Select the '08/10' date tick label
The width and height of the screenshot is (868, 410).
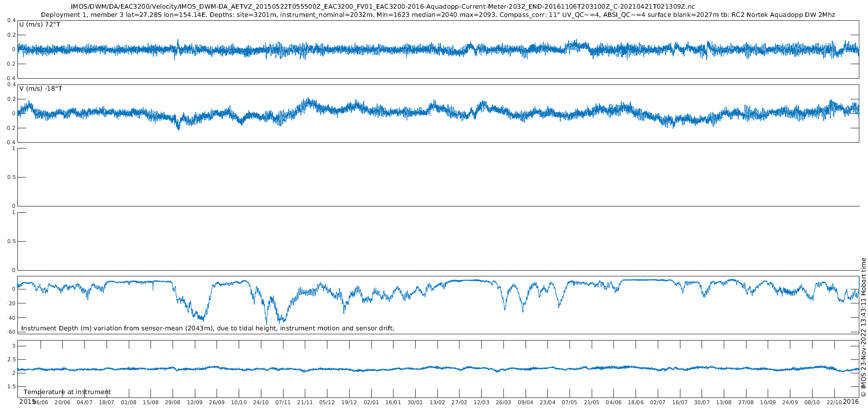tap(812, 402)
